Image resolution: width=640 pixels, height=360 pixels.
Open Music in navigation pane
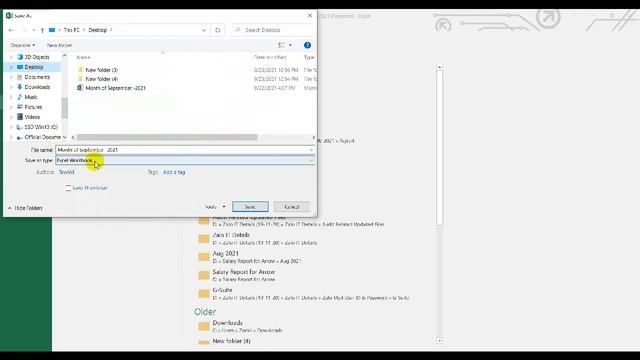(31, 97)
